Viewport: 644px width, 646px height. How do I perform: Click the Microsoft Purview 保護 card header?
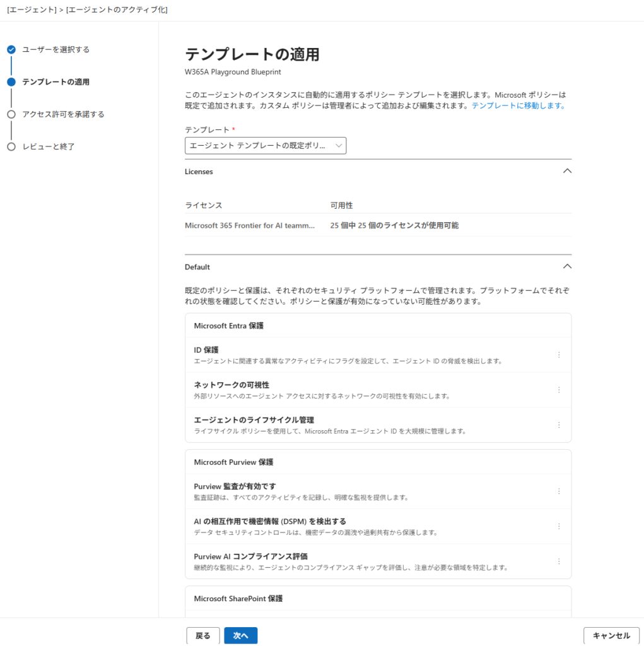coord(233,462)
